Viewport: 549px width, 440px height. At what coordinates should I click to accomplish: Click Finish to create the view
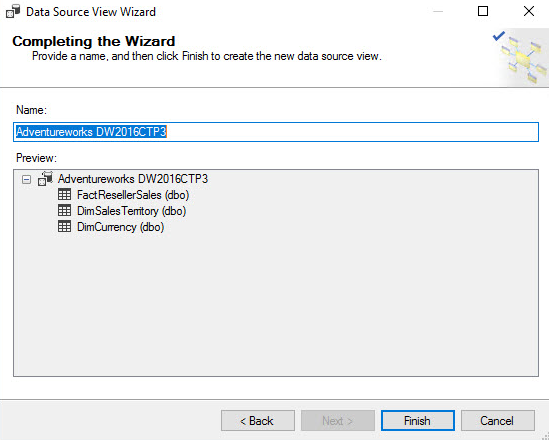pos(418,420)
